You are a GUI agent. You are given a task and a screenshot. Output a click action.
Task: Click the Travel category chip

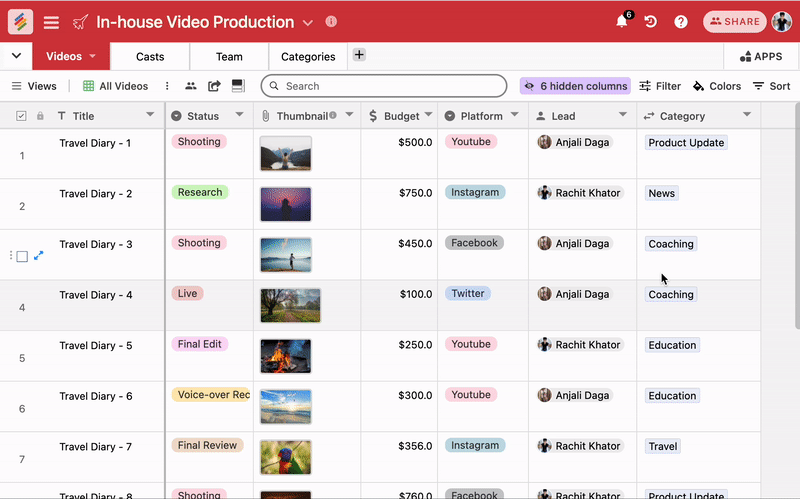(663, 446)
